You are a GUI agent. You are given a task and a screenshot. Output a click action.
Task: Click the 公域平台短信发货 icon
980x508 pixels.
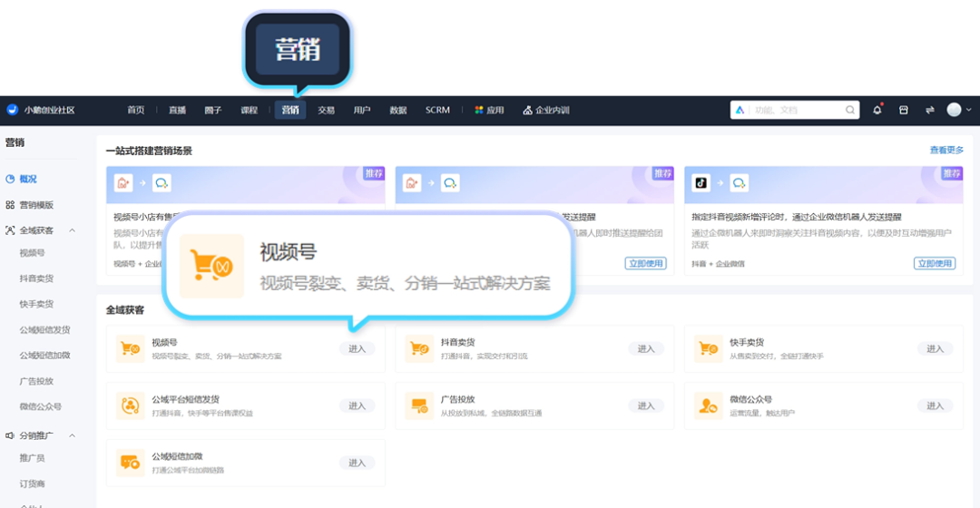[x=130, y=405]
